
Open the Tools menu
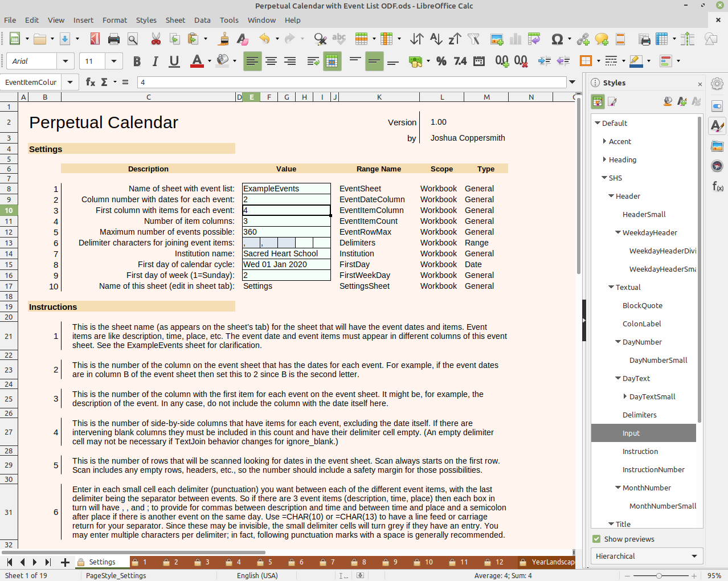(229, 20)
